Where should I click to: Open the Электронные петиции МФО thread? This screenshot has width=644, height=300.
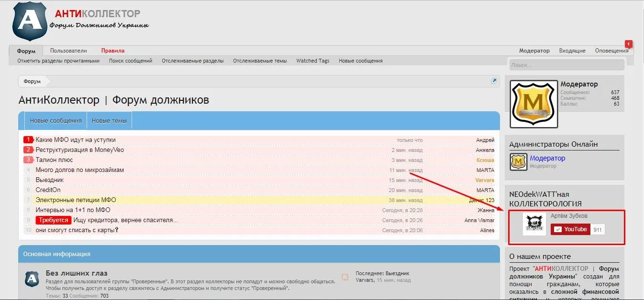pyautogui.click(x=76, y=200)
